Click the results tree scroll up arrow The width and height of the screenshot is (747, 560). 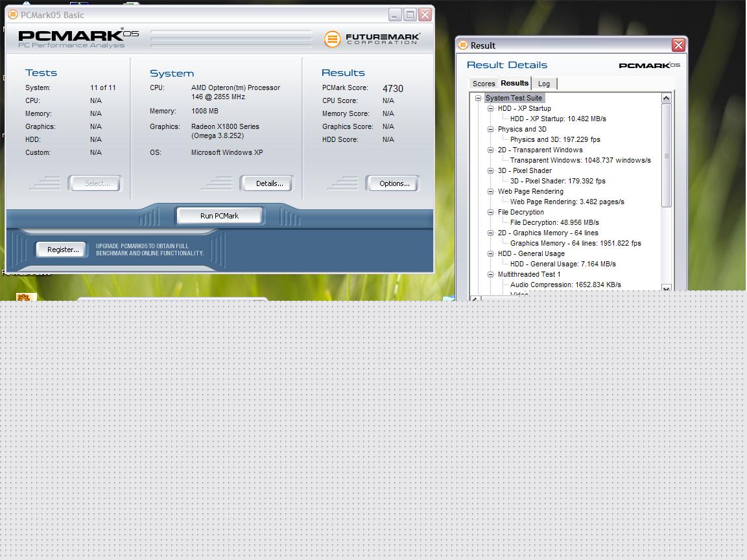tap(667, 98)
